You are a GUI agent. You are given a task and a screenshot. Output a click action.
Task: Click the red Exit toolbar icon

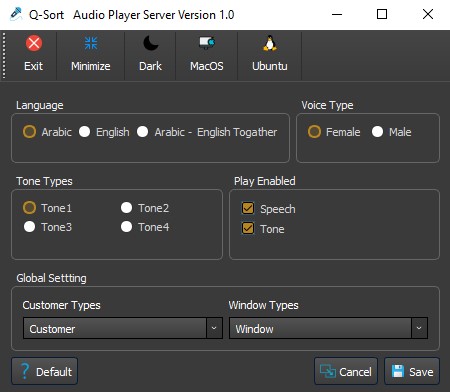tap(34, 43)
